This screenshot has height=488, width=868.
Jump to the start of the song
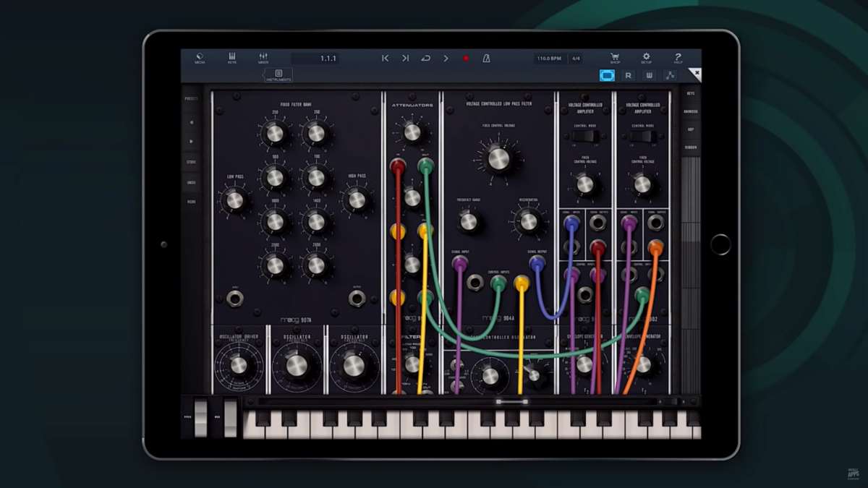pos(386,59)
